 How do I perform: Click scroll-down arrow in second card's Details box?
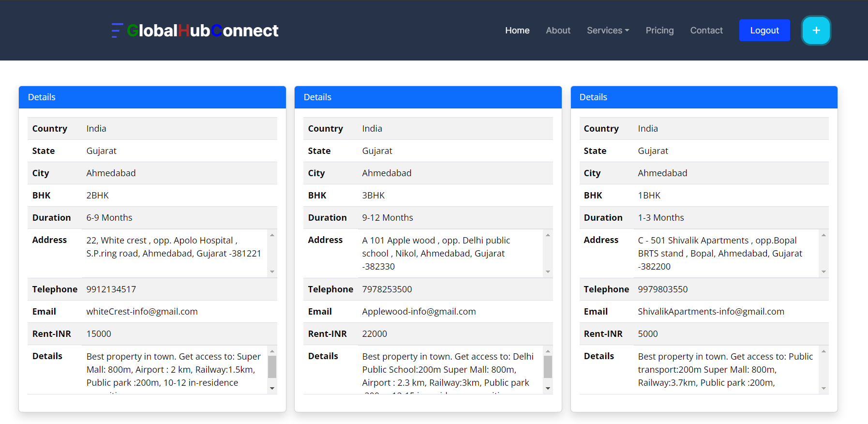point(548,388)
